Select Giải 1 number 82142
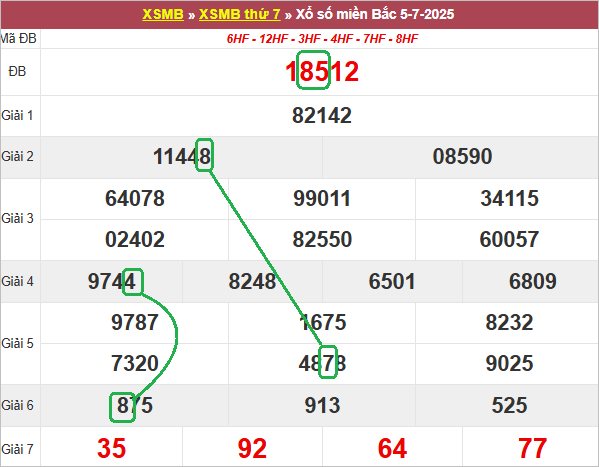This screenshot has height=467, width=599. click(x=322, y=115)
